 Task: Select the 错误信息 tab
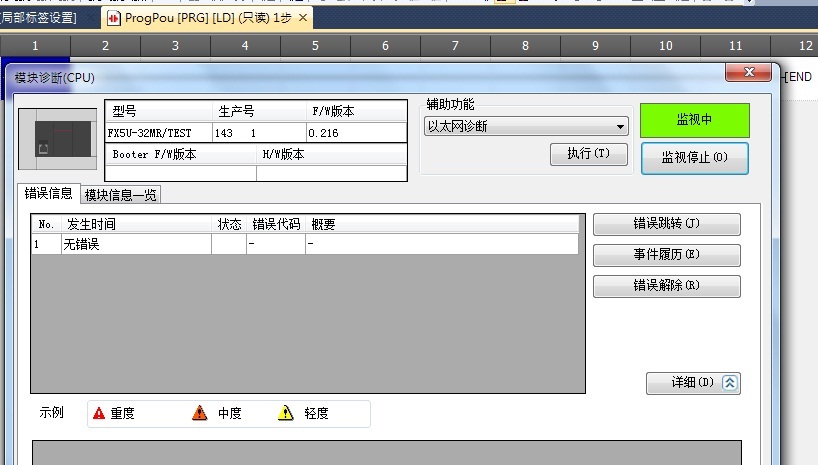point(48,194)
